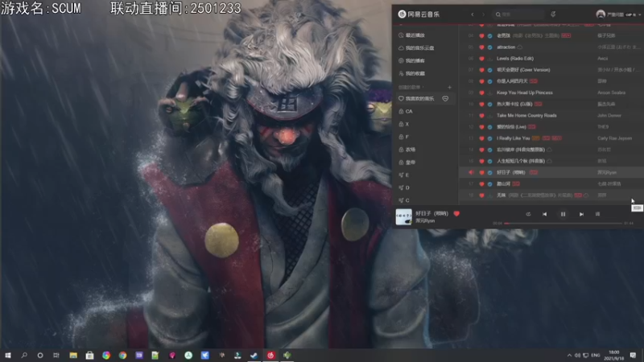
Task: Open listen-to-identify microphone icon
Action: click(x=553, y=14)
